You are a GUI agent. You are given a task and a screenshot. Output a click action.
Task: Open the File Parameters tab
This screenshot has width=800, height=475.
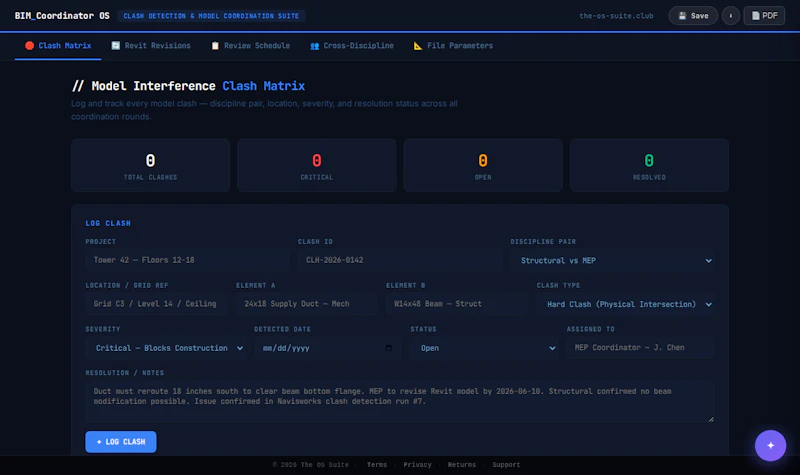453,46
